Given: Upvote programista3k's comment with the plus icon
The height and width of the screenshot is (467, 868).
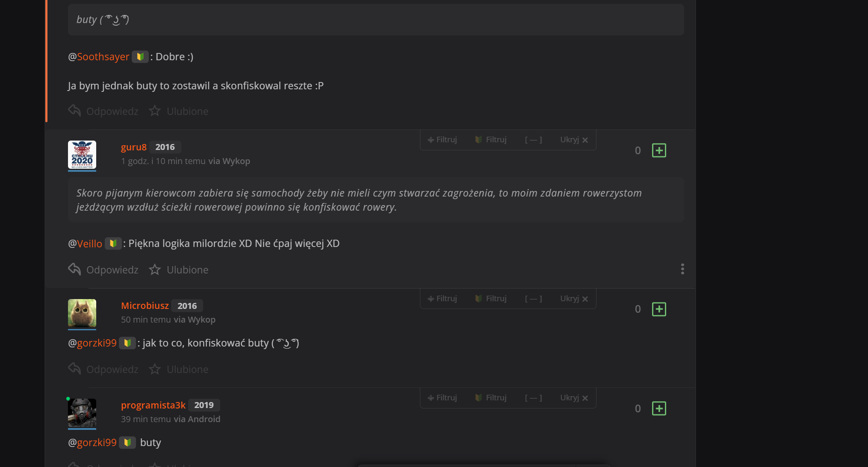Looking at the screenshot, I should (659, 408).
